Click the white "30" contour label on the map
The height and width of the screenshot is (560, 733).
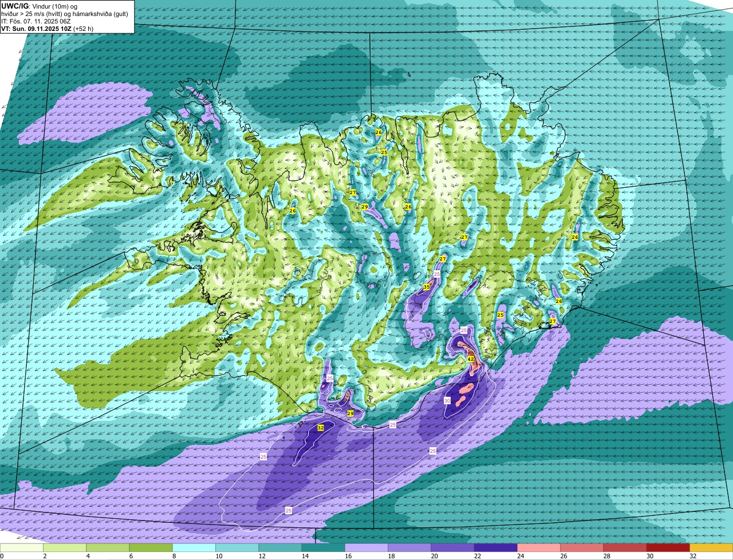click(447, 401)
